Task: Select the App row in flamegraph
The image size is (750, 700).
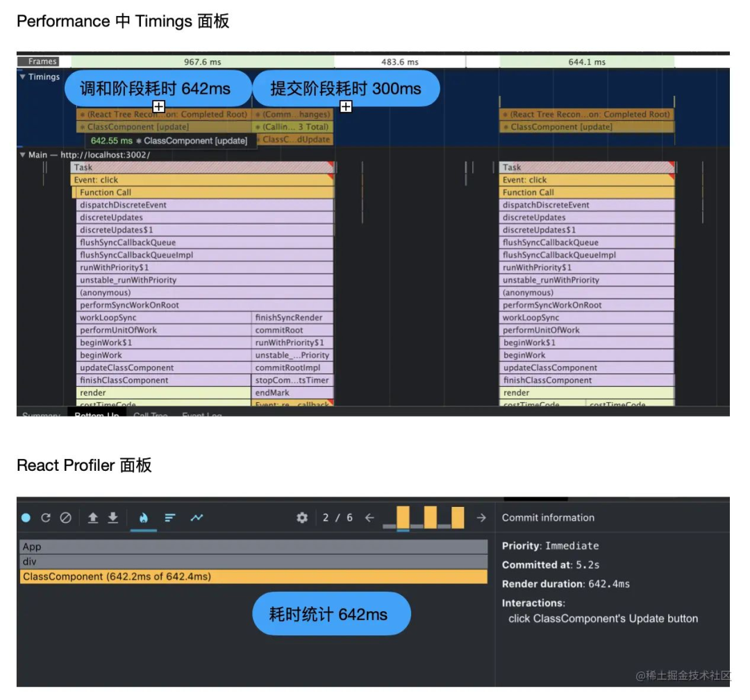Action: [253, 547]
